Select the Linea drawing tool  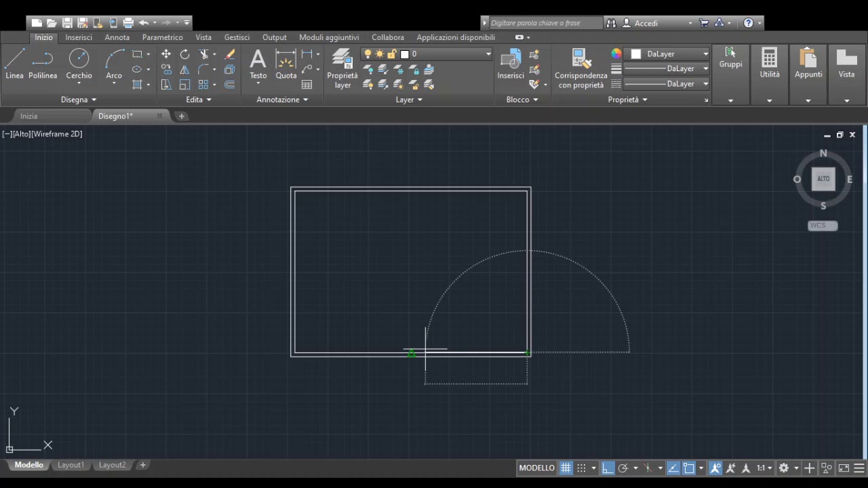pyautogui.click(x=14, y=65)
